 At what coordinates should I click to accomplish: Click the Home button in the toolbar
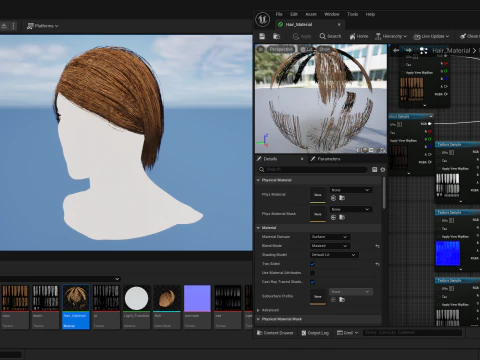(359, 36)
